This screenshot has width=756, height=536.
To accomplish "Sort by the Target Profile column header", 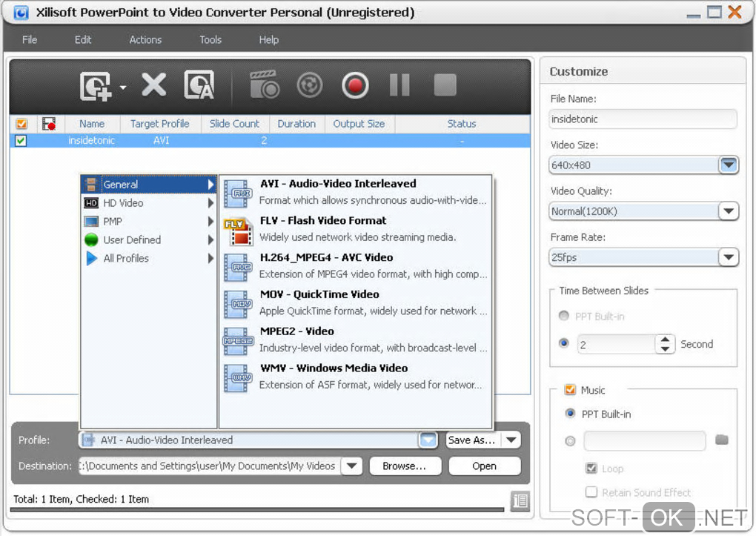I will point(159,124).
